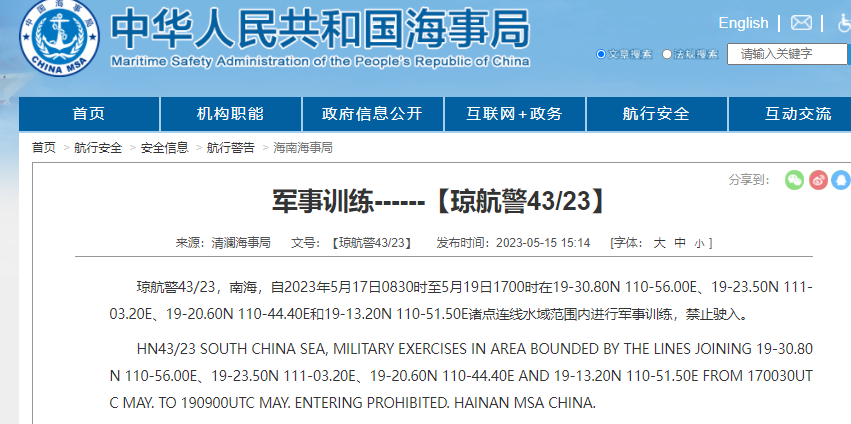Set font size to large (大)

coord(659,243)
